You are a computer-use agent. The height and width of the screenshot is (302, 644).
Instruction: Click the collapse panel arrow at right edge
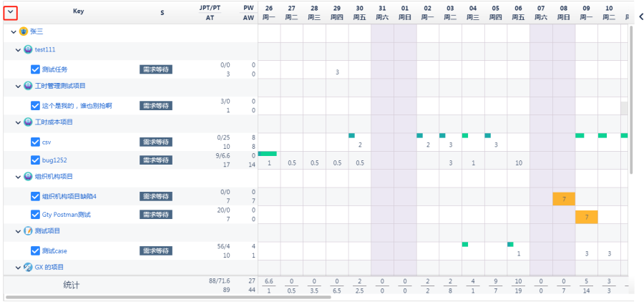[639, 12]
